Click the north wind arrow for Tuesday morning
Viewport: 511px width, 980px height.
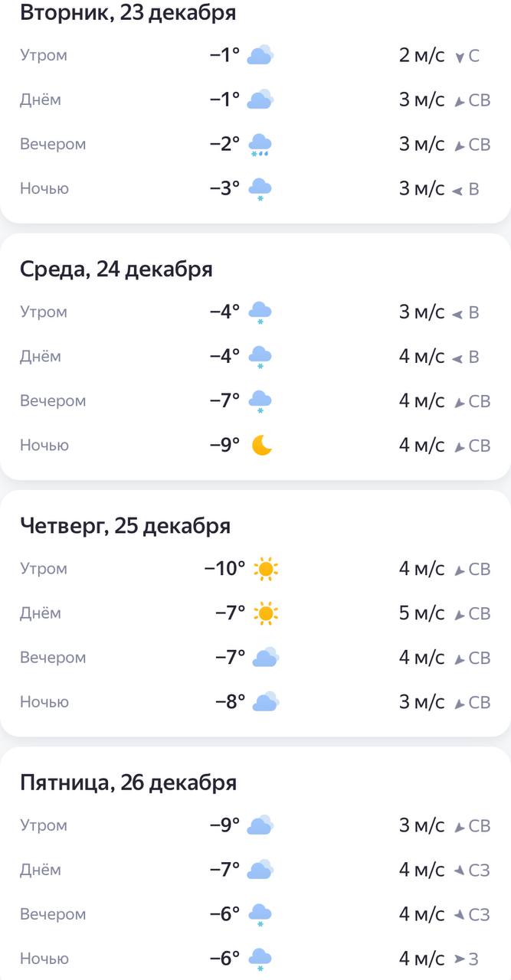pos(460,55)
